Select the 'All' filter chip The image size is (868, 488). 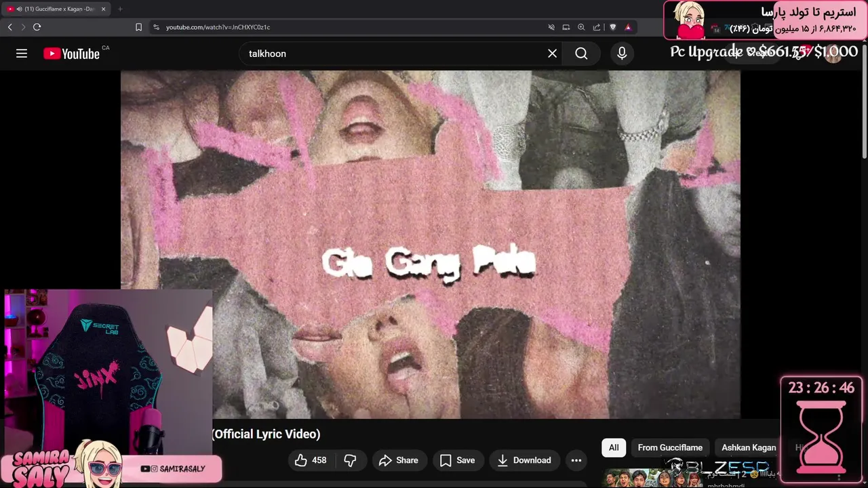pyautogui.click(x=614, y=447)
